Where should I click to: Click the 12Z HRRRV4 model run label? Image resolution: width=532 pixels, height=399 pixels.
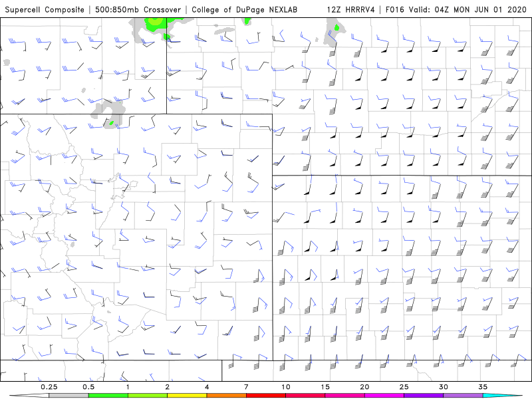pyautogui.click(x=350, y=9)
